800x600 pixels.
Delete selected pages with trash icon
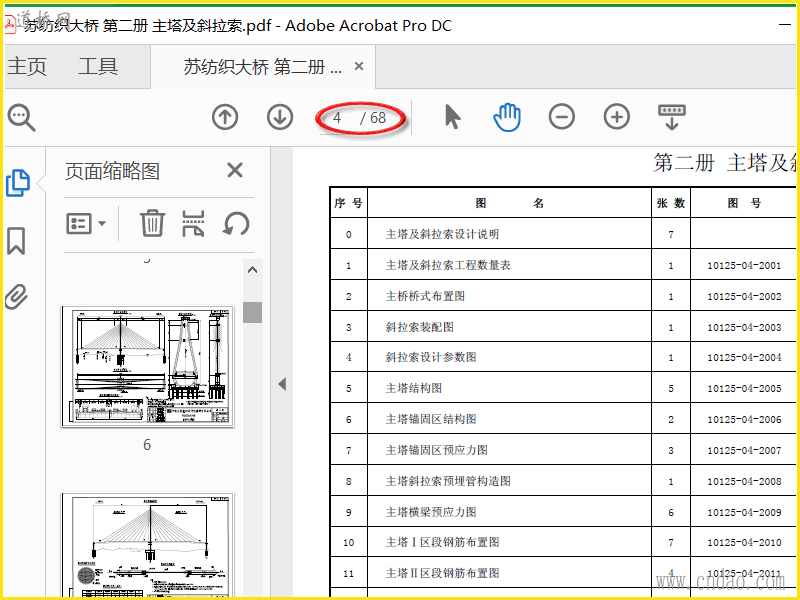(152, 223)
